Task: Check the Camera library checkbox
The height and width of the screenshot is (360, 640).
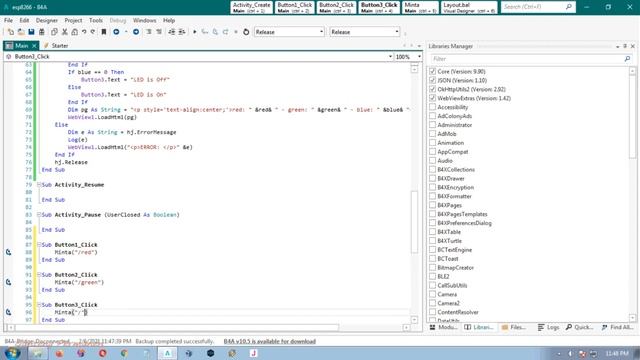Action: (x=432, y=294)
